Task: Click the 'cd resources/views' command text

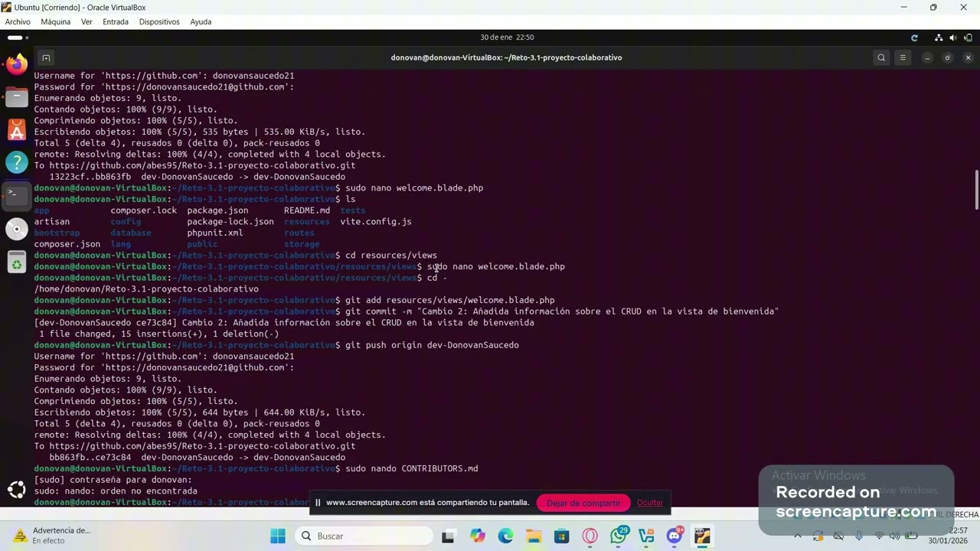Action: pyautogui.click(x=391, y=256)
